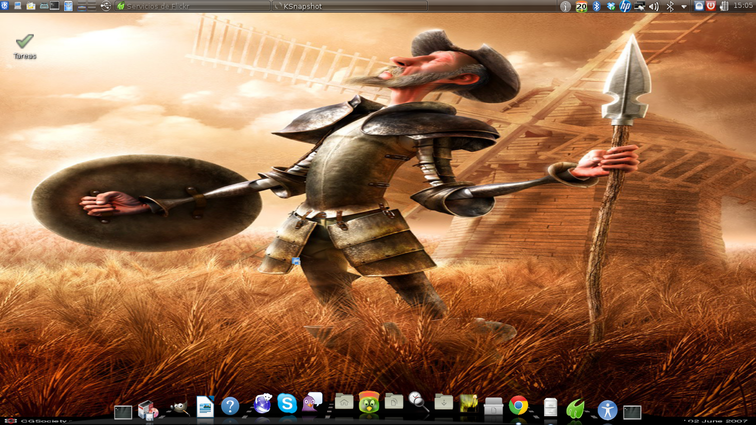Image resolution: width=756 pixels, height=425 pixels.
Task: Switch desktops using the pager widget
Action: point(87,6)
